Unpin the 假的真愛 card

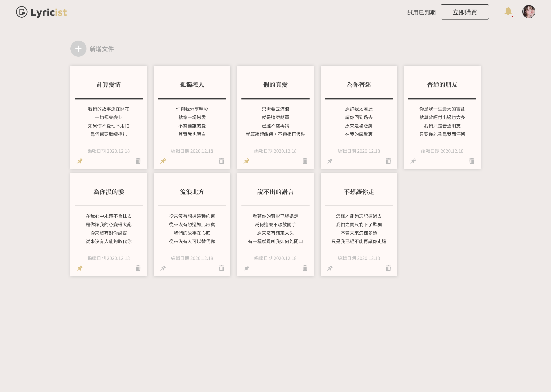[247, 161]
